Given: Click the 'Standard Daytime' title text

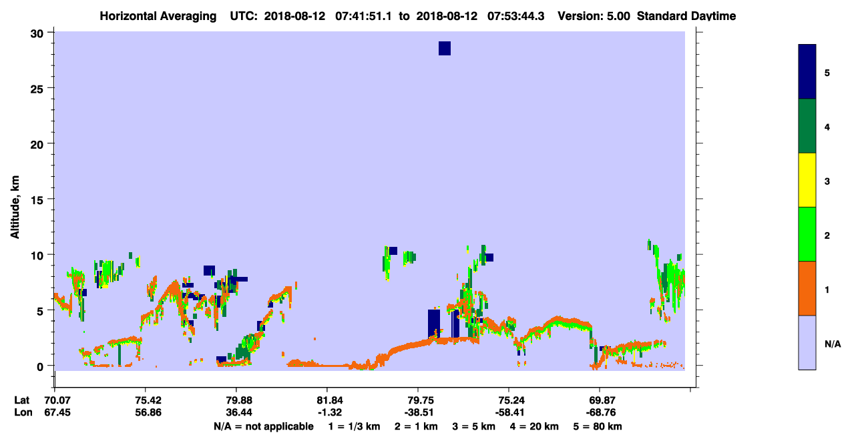Looking at the screenshot, I should (686, 15).
